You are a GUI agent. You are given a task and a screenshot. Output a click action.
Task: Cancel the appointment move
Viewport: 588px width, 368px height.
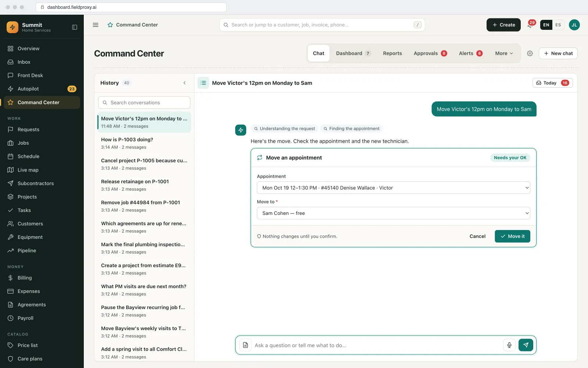(x=477, y=236)
